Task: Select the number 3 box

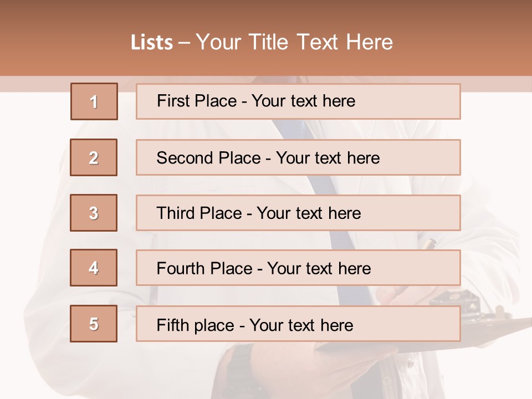Action: pyautogui.click(x=94, y=213)
